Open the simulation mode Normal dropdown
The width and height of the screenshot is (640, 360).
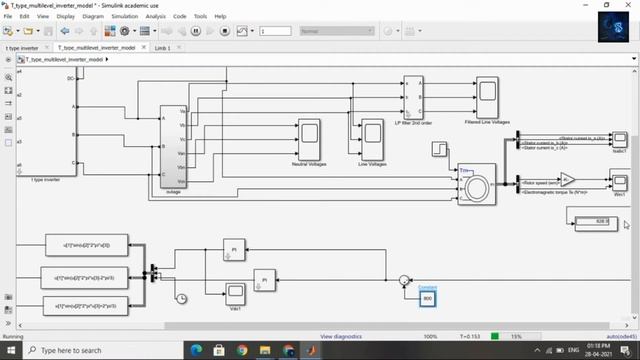tap(337, 31)
